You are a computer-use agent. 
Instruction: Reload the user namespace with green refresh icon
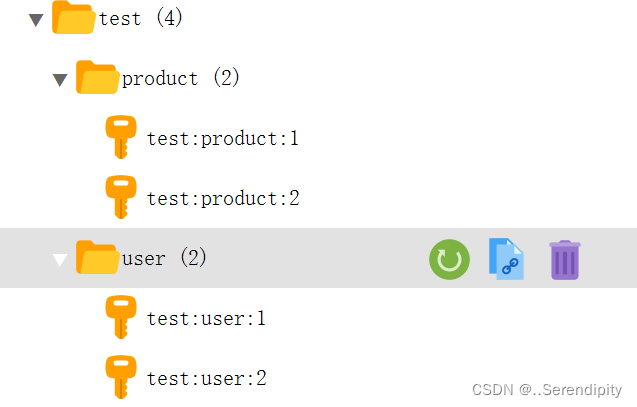449,259
